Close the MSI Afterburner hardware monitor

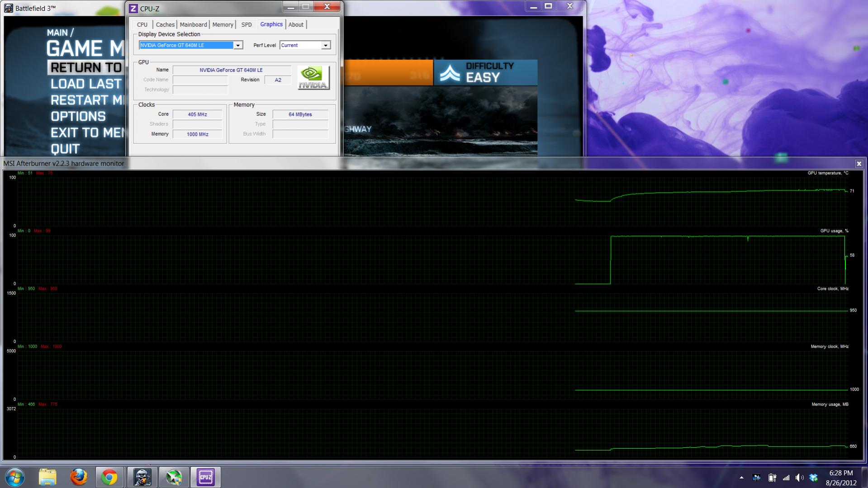(x=859, y=164)
